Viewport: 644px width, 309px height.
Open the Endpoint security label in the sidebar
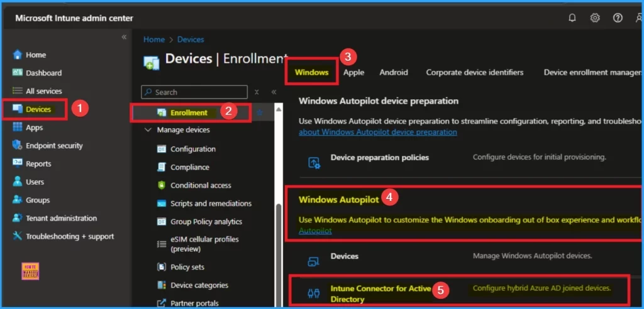[x=54, y=145]
